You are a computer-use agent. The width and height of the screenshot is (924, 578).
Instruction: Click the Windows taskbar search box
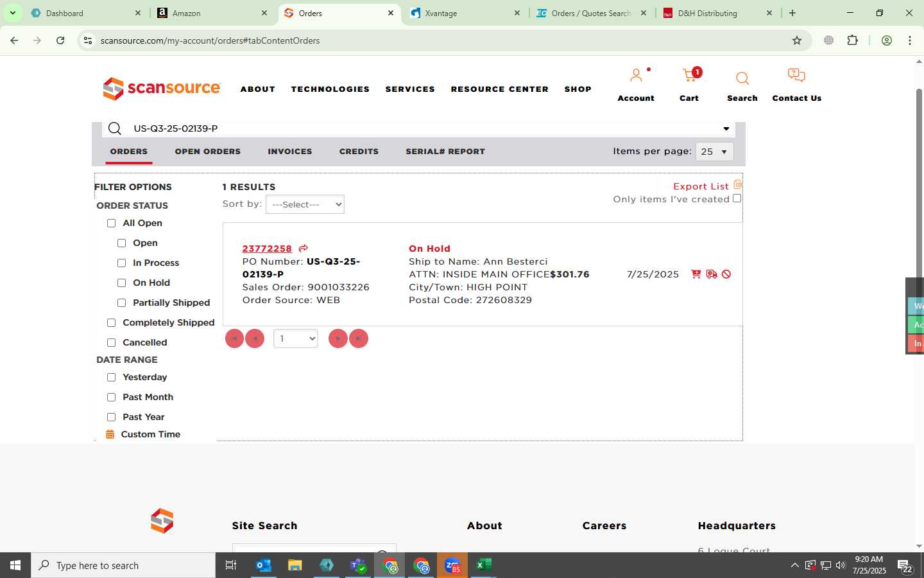(x=123, y=565)
